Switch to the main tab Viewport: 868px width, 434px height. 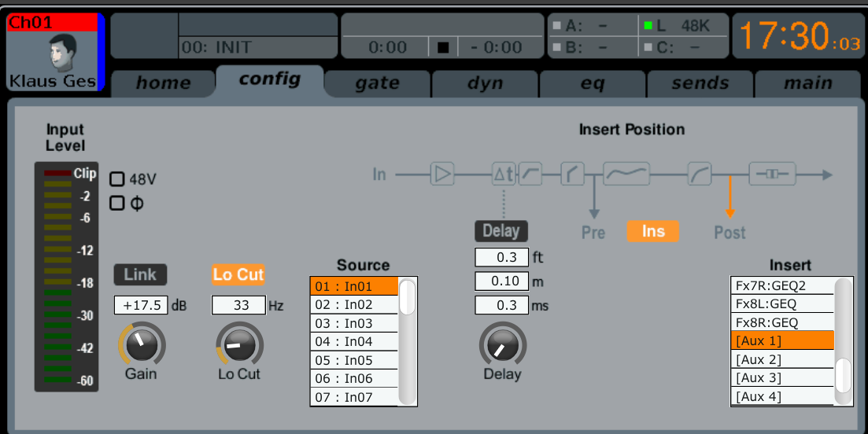(807, 83)
